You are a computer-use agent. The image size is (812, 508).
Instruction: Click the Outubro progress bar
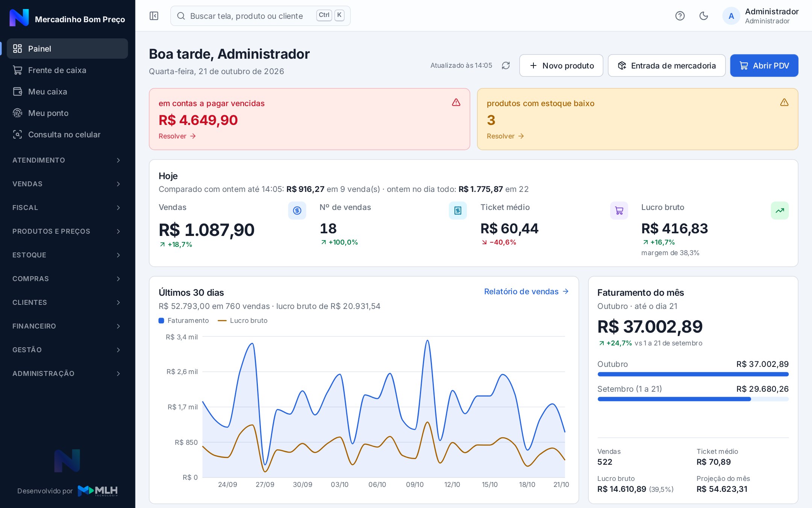coord(693,374)
